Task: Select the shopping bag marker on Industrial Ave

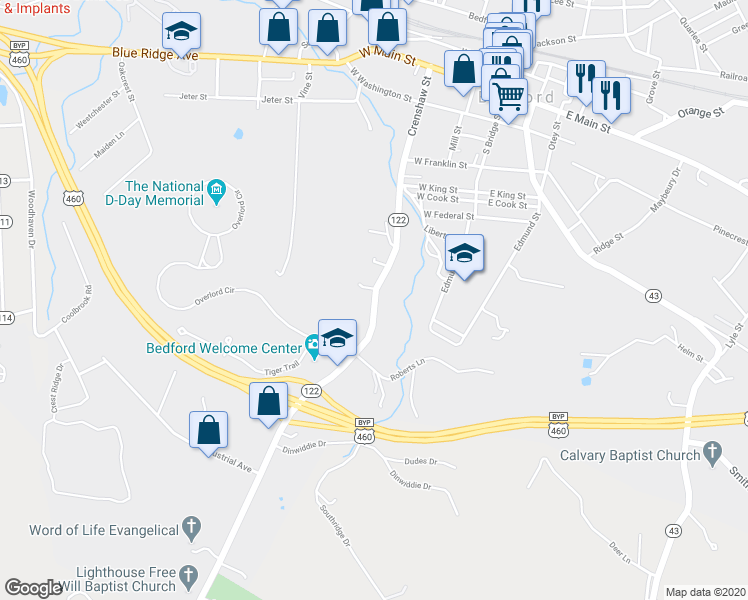Action: pyautogui.click(x=208, y=432)
